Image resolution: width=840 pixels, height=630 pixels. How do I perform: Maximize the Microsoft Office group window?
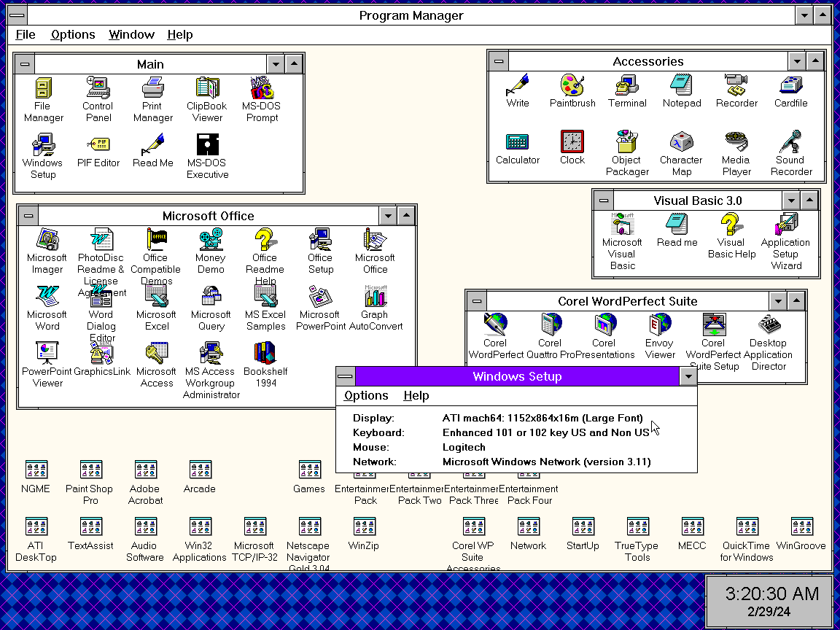[407, 216]
